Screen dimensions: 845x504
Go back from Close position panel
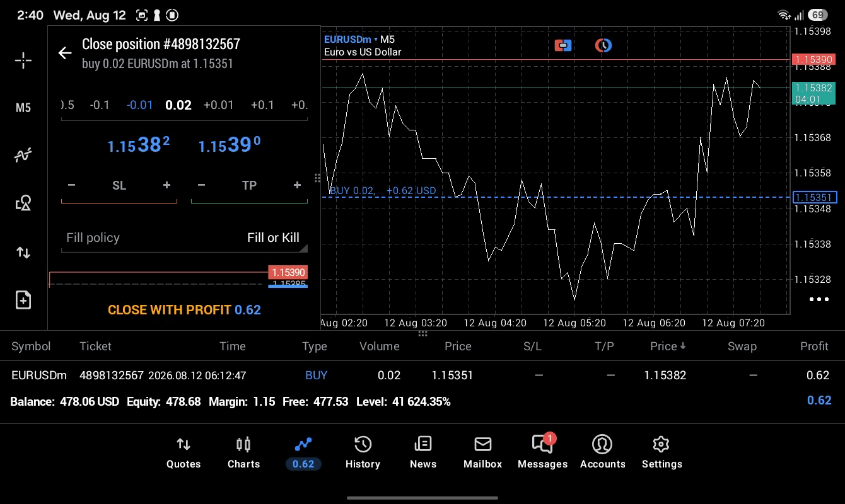[65, 53]
